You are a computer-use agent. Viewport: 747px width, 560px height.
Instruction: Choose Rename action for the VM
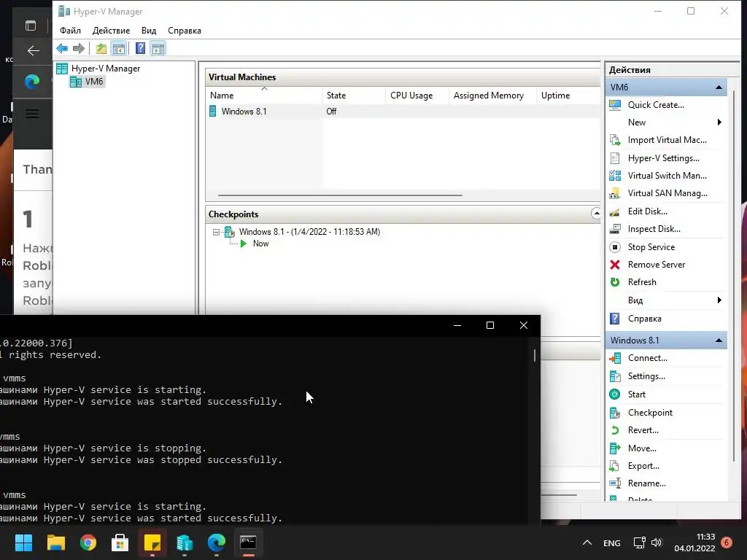click(x=646, y=483)
